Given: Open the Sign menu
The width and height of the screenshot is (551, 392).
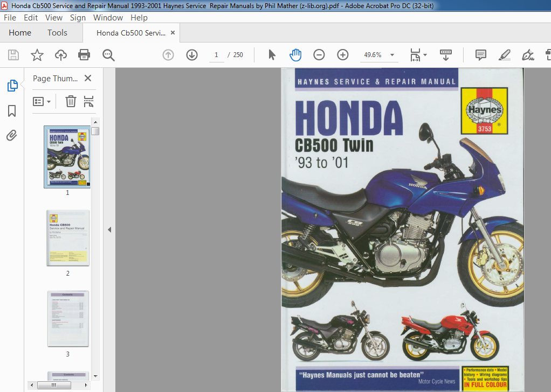Looking at the screenshot, I should [78, 18].
